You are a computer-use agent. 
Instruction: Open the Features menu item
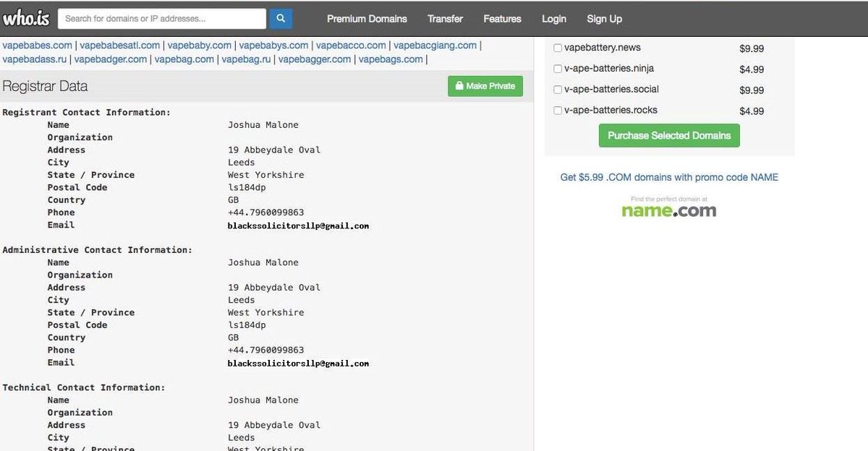click(502, 19)
